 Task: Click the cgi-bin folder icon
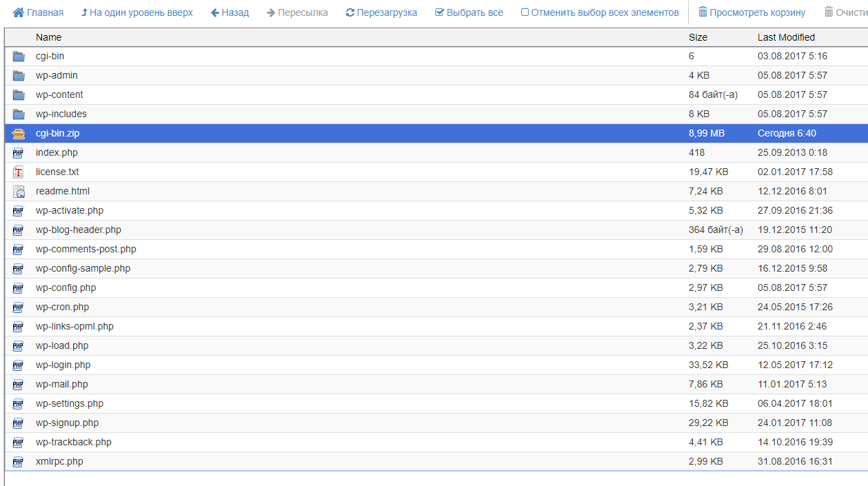point(19,57)
